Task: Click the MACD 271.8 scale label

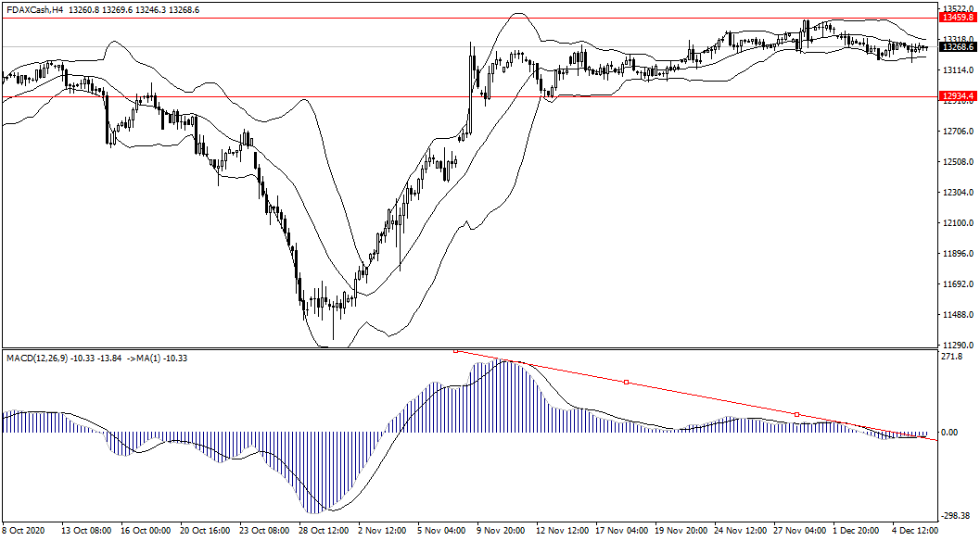Action: [x=952, y=357]
